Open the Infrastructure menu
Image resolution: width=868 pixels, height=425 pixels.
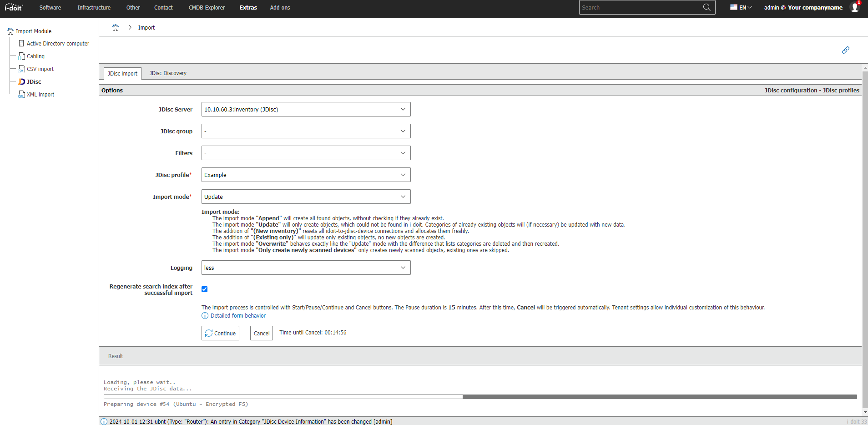(94, 7)
